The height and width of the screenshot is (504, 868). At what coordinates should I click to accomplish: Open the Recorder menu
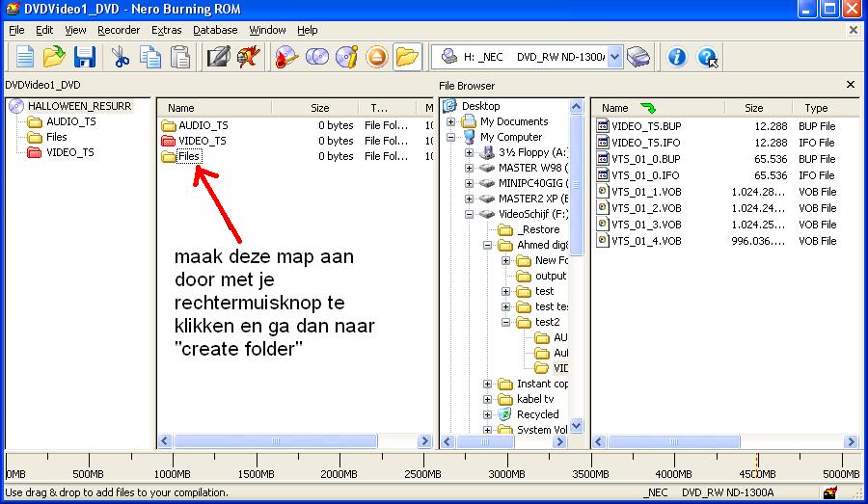coord(119,30)
